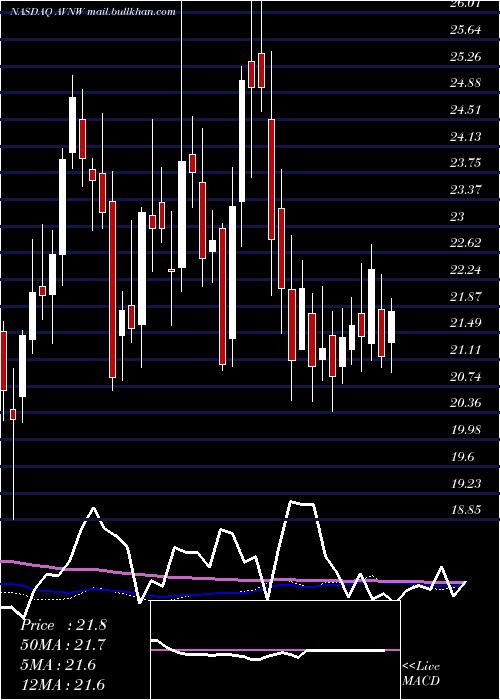Image resolution: width=500 pixels, height=700 pixels.
Task: Click the 23 price axis label
Action: click(458, 217)
